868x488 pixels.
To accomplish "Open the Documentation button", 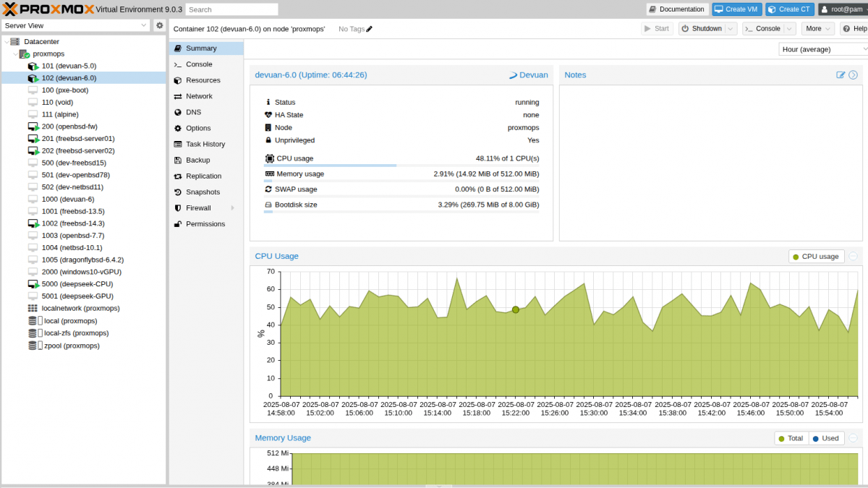I will [677, 9].
